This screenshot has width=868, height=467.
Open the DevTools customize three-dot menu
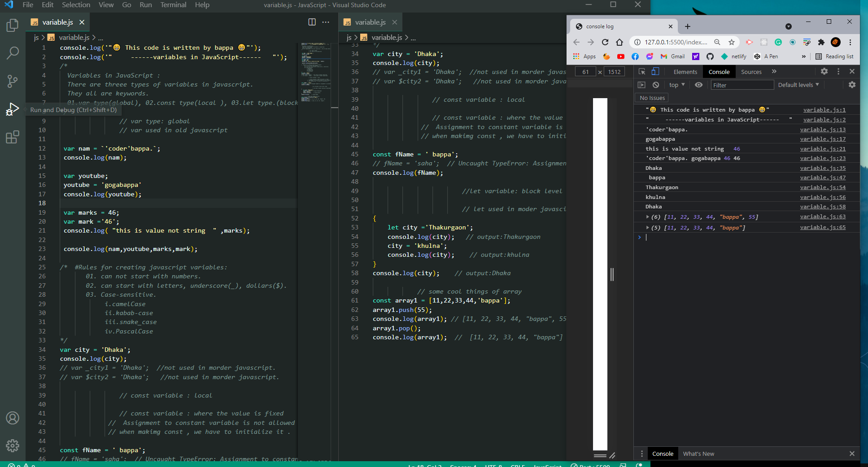point(838,71)
